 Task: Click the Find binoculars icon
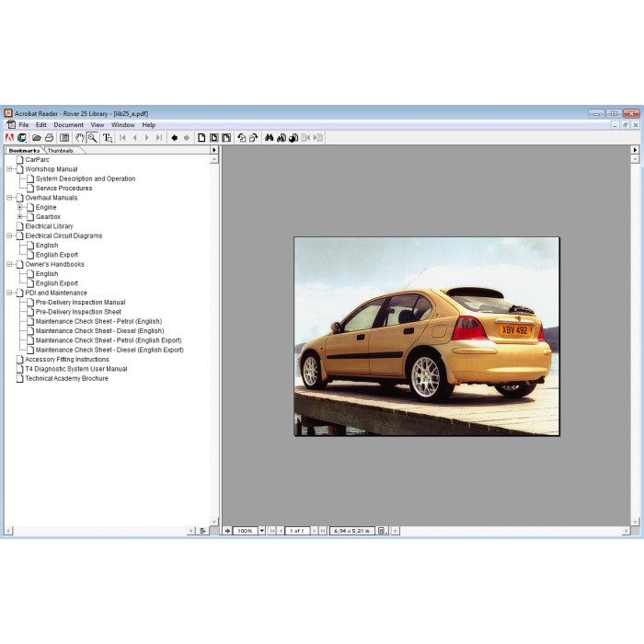pos(269,138)
